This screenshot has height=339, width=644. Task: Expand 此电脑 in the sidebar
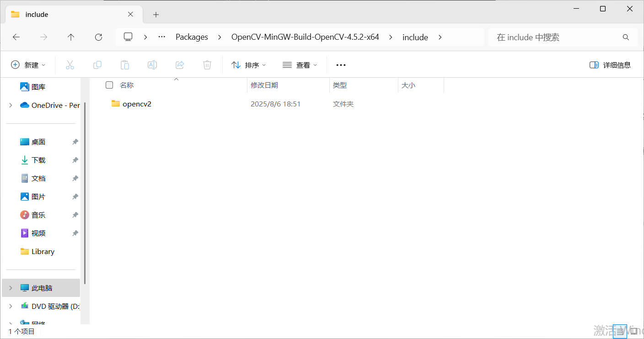coord(10,288)
